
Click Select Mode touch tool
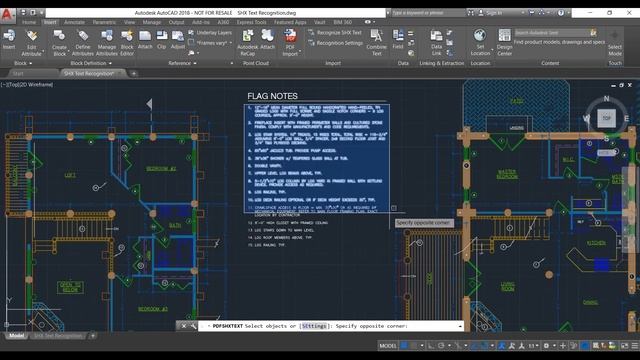(x=615, y=42)
